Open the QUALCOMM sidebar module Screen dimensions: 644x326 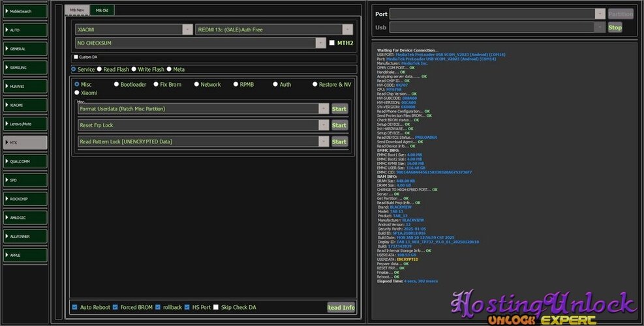pyautogui.click(x=25, y=161)
